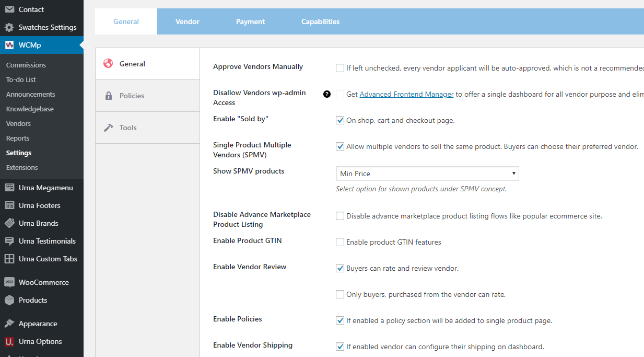
Task: Uncheck the Enable Sold by checkbox
Action: tap(340, 120)
